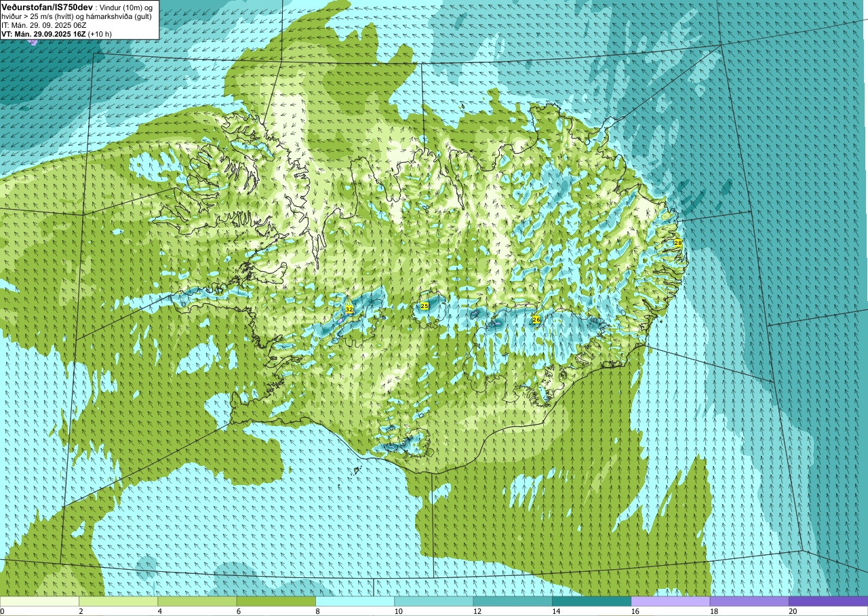Click the '(+10 h)' forecast offset text
868x616 pixels.
(100, 34)
